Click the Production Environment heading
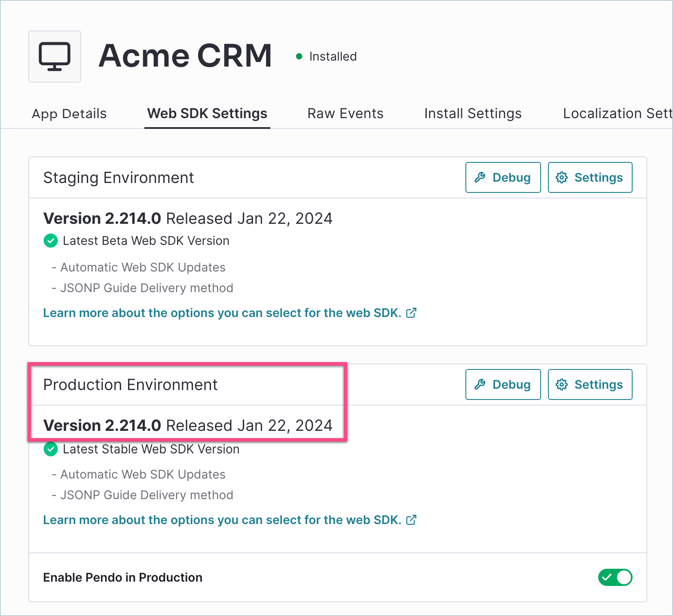673x616 pixels. pos(130,384)
